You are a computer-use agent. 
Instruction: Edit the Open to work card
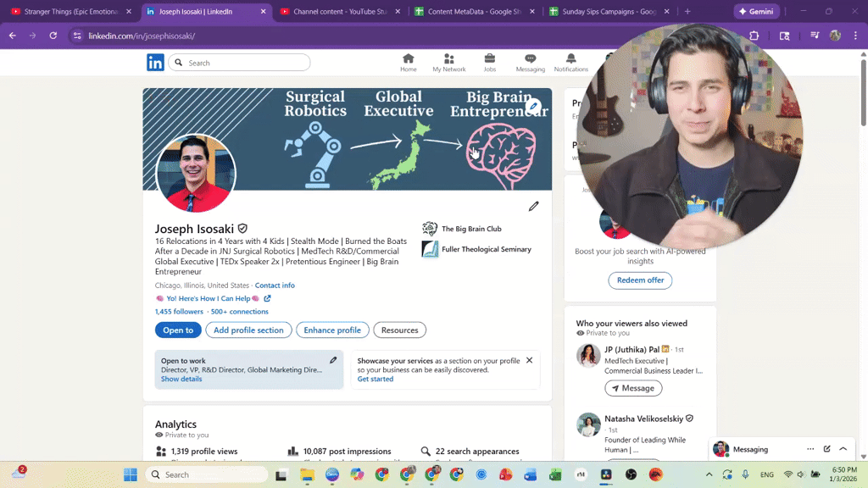click(333, 360)
